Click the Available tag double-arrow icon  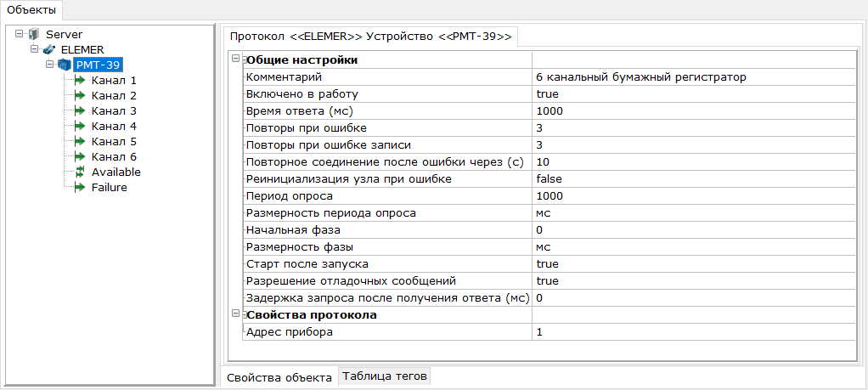point(79,172)
